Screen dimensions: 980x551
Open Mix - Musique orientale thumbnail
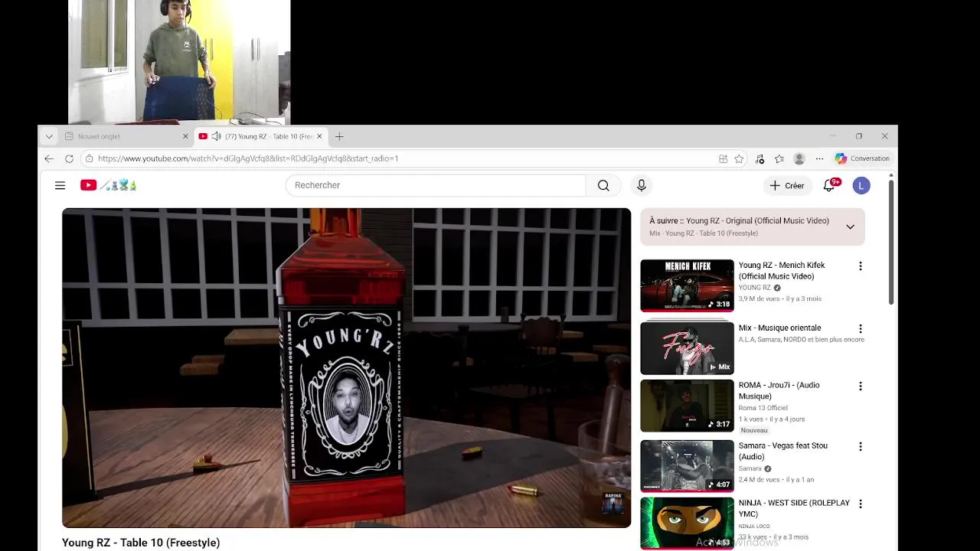click(x=687, y=348)
